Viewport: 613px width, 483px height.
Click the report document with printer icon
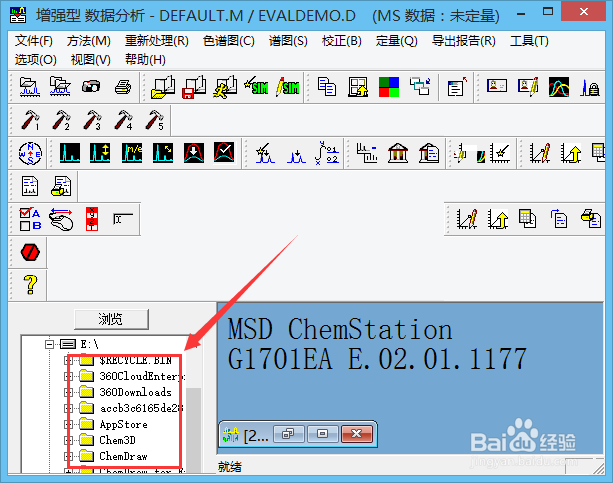tap(61, 186)
